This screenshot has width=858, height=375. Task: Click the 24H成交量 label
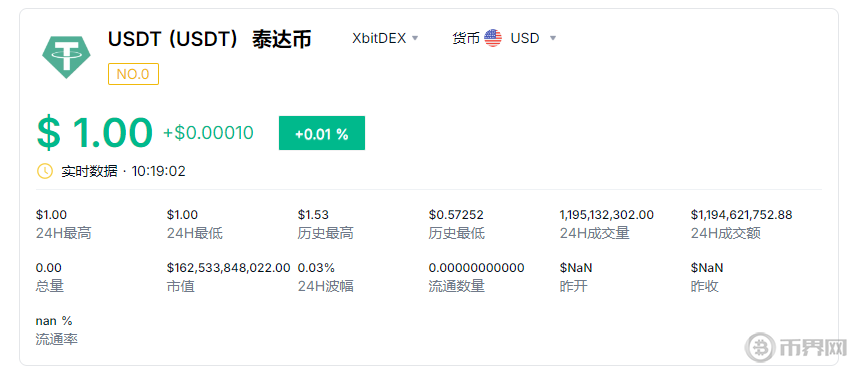tap(594, 234)
